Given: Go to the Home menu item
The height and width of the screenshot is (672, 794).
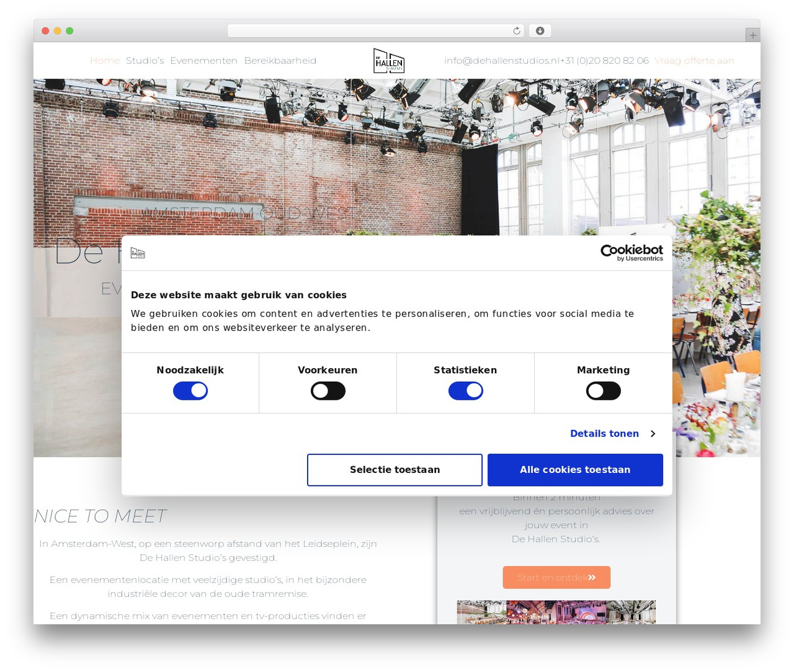Looking at the screenshot, I should [x=105, y=61].
